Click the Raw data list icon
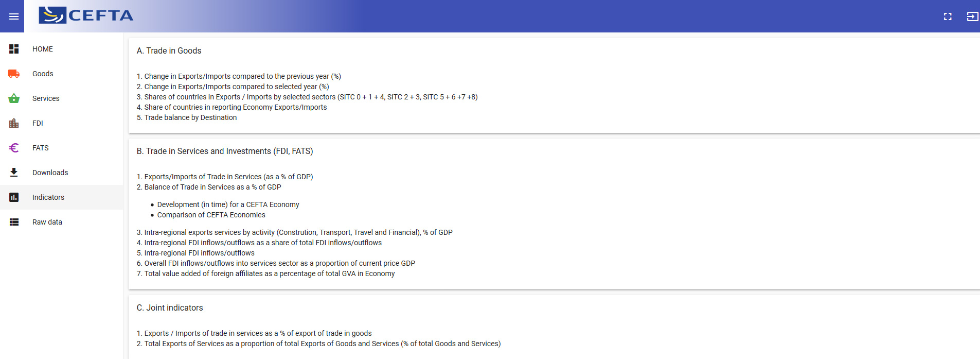 pos(14,222)
